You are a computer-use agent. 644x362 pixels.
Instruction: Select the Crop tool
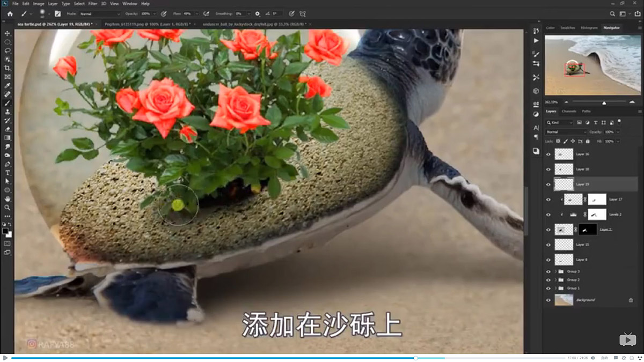pyautogui.click(x=8, y=68)
